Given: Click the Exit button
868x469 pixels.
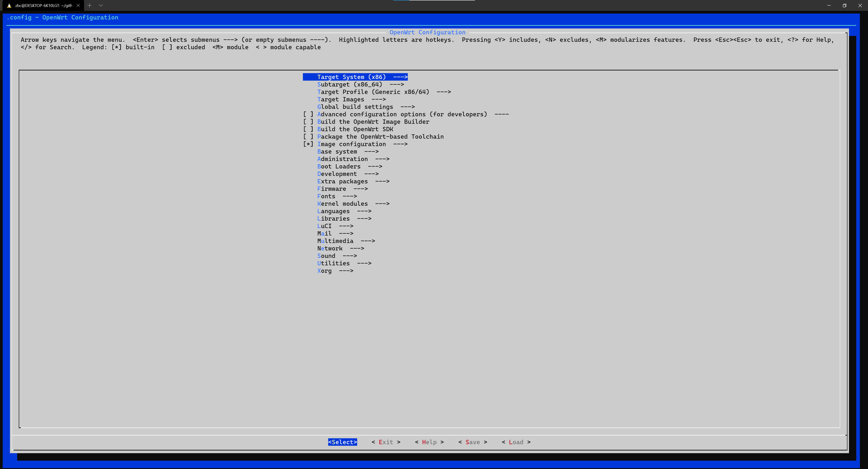Looking at the screenshot, I should click(x=386, y=442).
